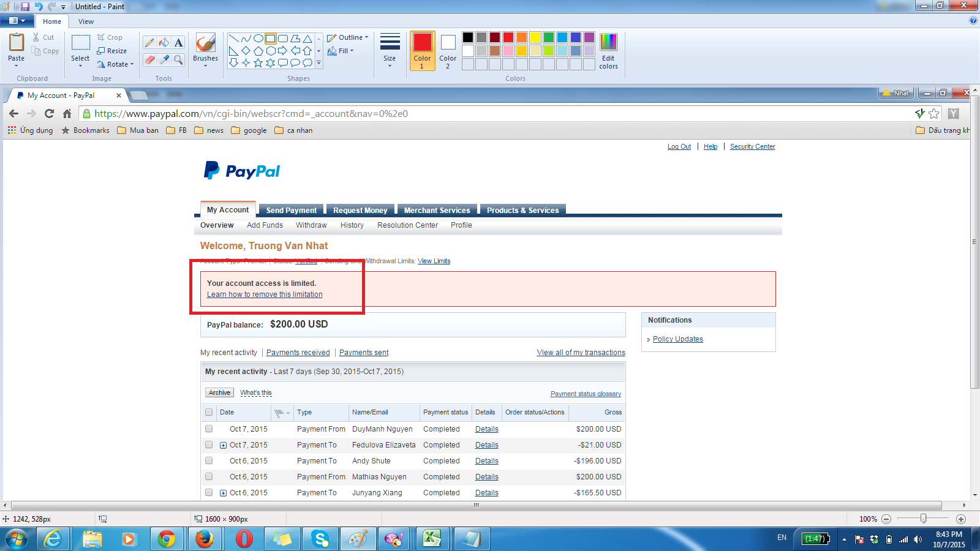Click Details link for DuyManh Nguyen payment

click(487, 429)
